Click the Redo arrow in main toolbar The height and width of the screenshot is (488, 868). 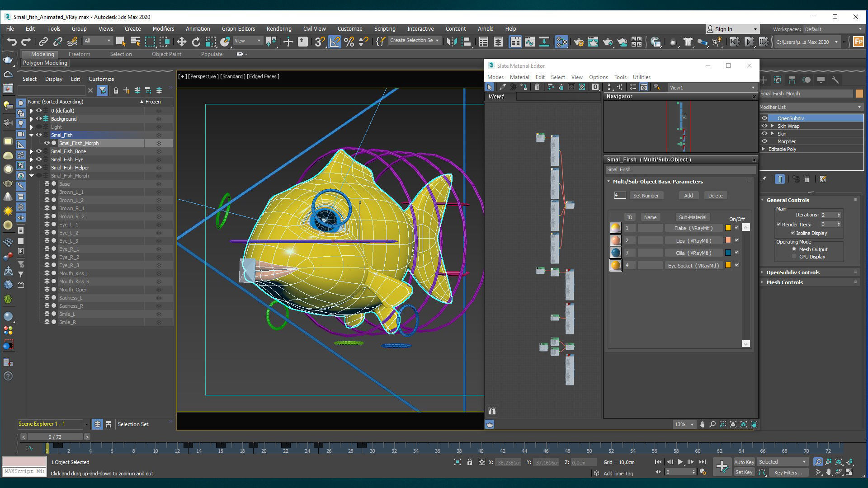click(26, 42)
